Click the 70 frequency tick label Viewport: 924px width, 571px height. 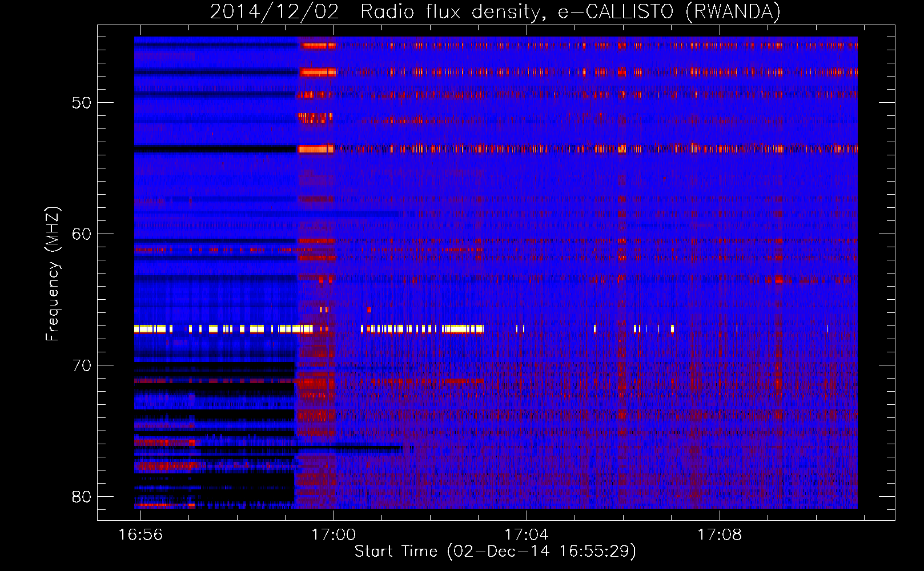click(82, 365)
